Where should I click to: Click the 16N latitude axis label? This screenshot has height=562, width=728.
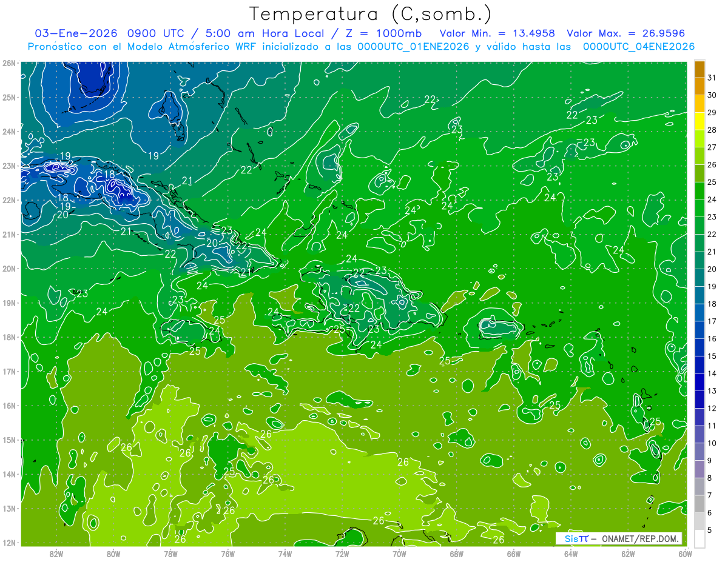point(8,406)
